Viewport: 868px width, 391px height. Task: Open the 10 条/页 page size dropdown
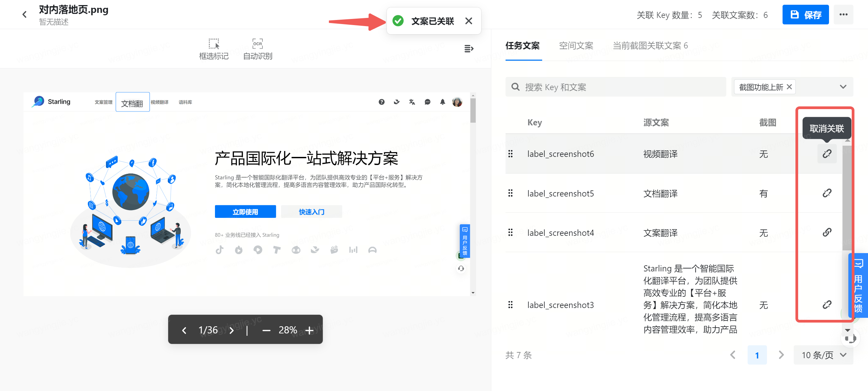[x=823, y=355]
